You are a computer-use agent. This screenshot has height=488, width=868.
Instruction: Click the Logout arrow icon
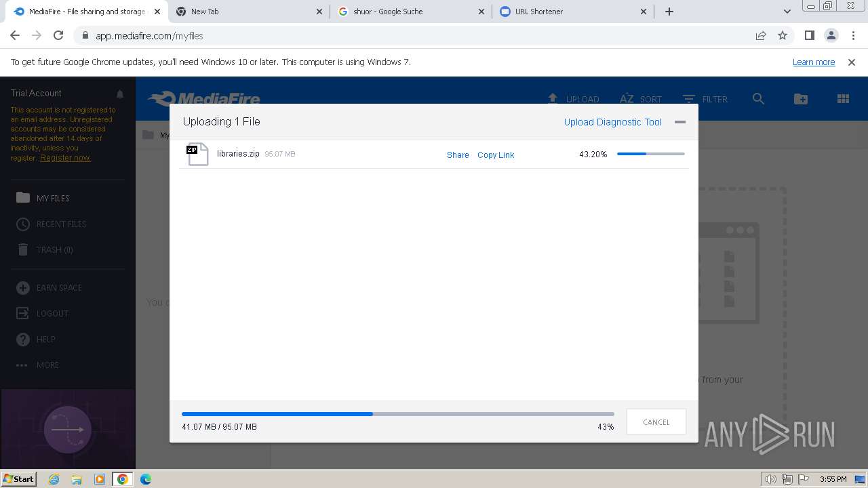(x=23, y=313)
